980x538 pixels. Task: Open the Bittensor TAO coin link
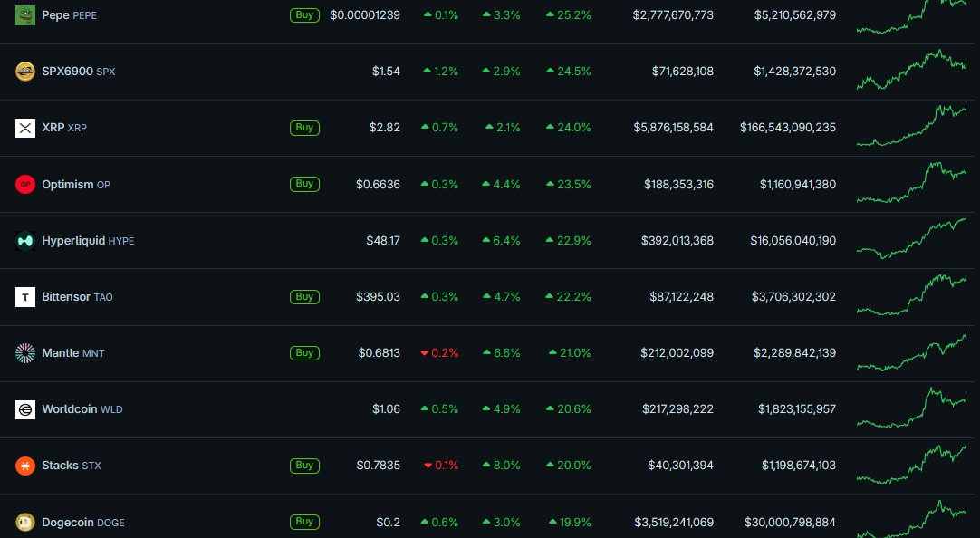[78, 297]
